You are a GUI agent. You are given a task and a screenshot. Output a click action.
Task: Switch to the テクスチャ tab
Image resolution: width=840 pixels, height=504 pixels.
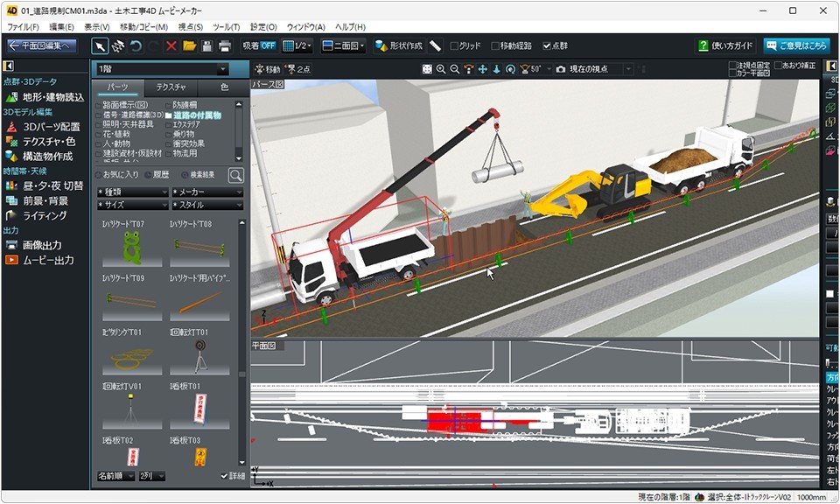click(171, 87)
